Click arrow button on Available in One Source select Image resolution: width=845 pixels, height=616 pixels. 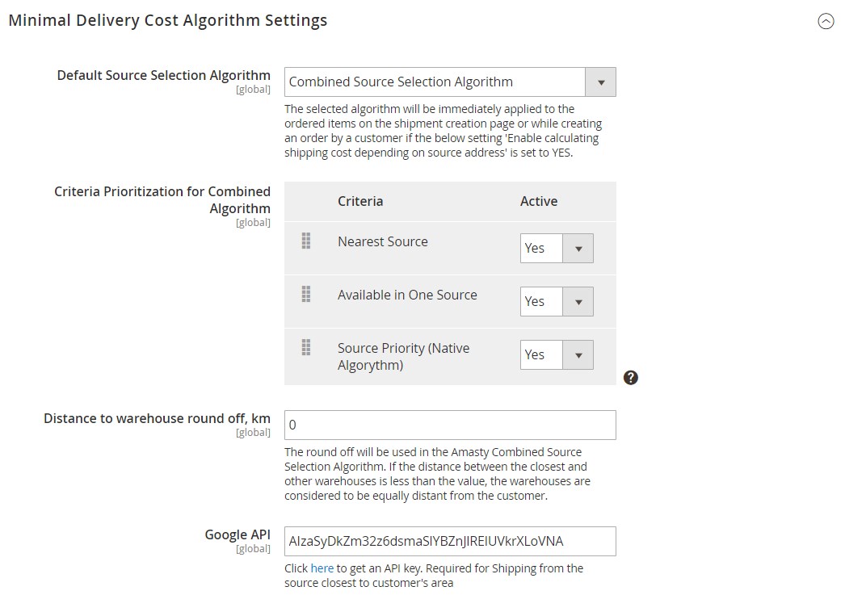coord(578,302)
